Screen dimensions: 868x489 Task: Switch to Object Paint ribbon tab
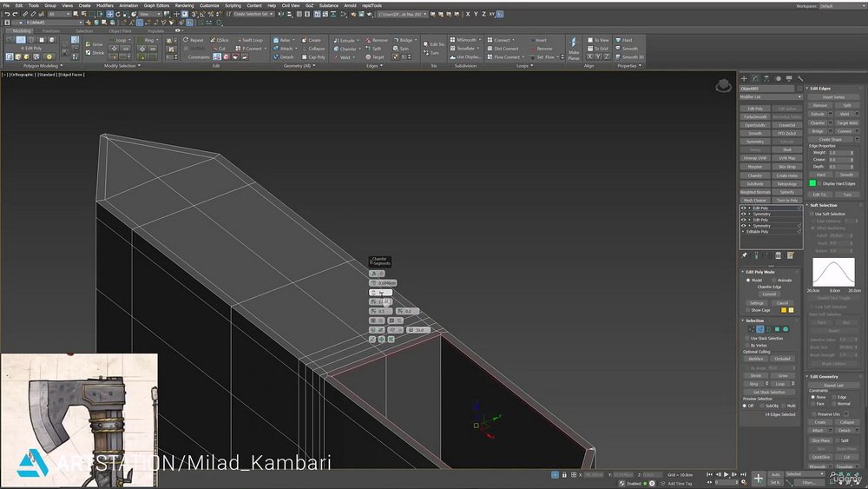coord(120,31)
